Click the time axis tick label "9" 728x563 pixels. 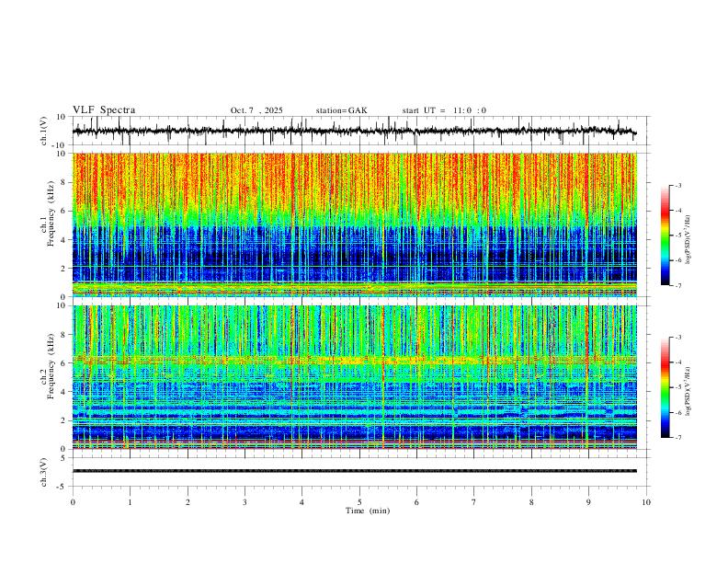click(x=588, y=502)
